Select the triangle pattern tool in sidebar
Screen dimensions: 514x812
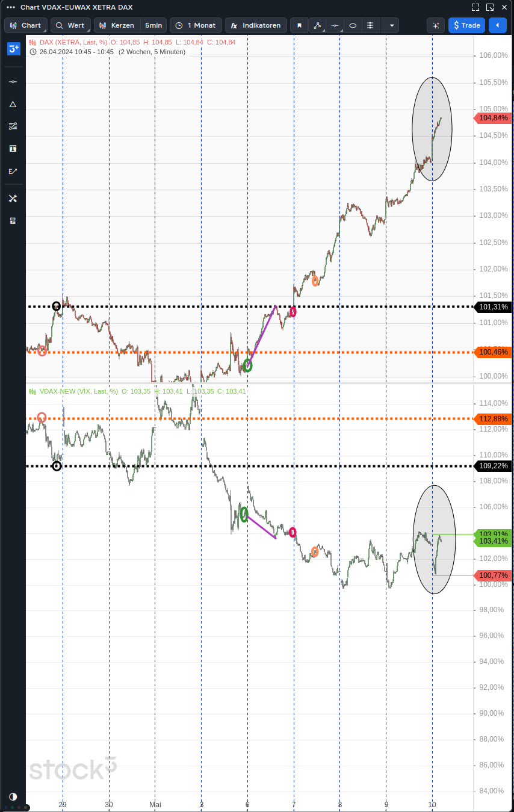coord(13,104)
